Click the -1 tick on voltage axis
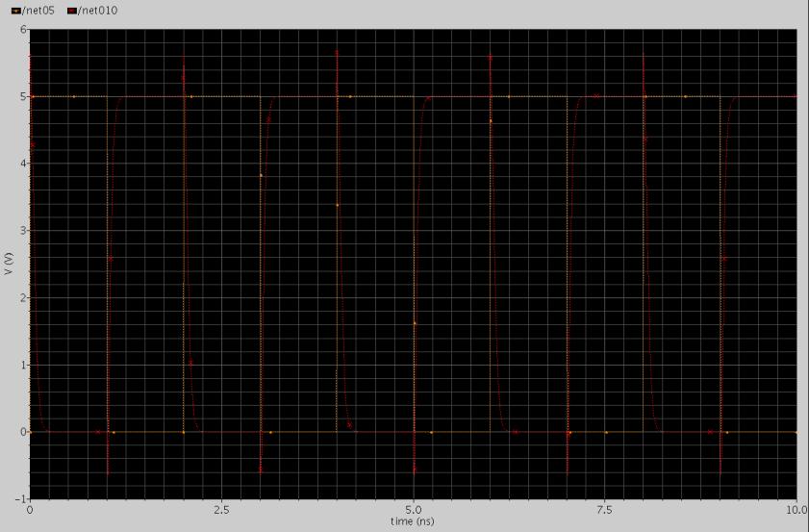Image resolution: width=809 pixels, height=532 pixels. coord(22,499)
